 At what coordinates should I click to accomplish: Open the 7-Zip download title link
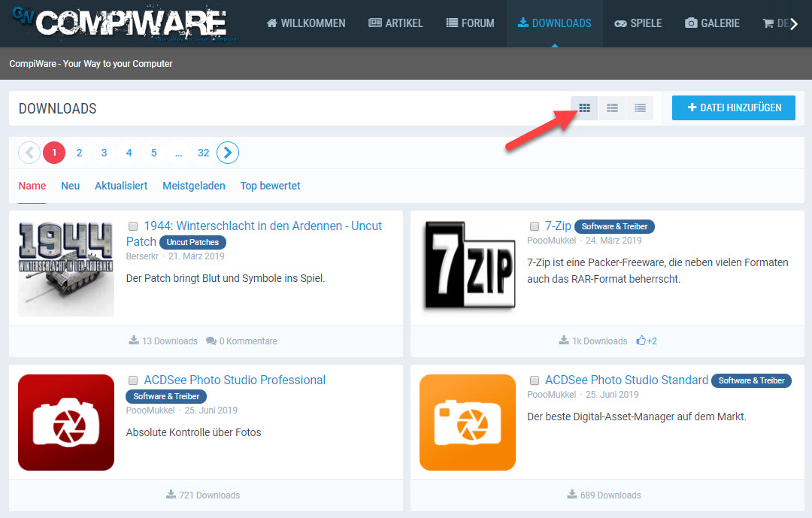[x=558, y=226]
